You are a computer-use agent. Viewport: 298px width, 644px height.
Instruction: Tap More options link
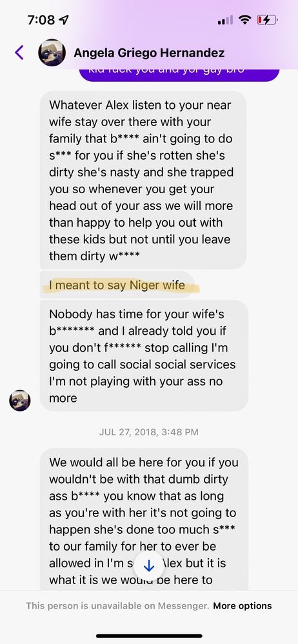point(243,606)
